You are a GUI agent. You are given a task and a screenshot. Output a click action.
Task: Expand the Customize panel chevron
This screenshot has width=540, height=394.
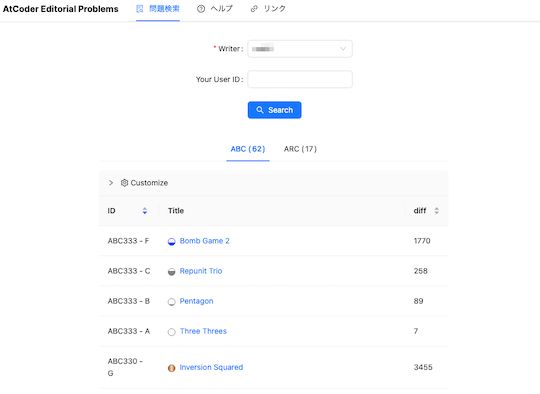[x=111, y=183]
